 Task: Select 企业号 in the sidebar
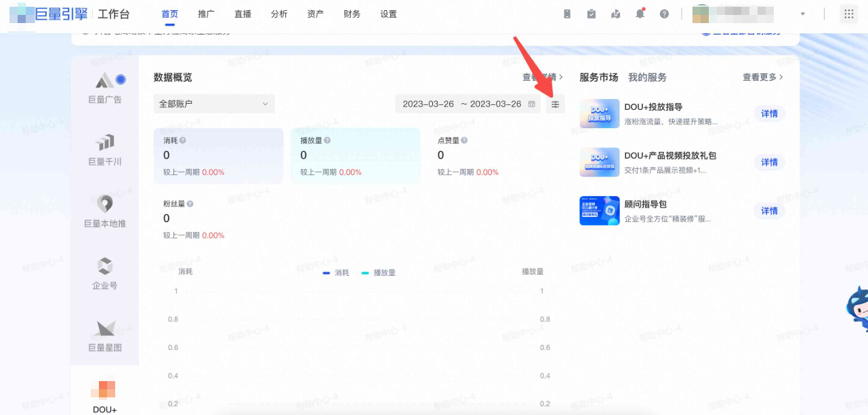click(105, 274)
